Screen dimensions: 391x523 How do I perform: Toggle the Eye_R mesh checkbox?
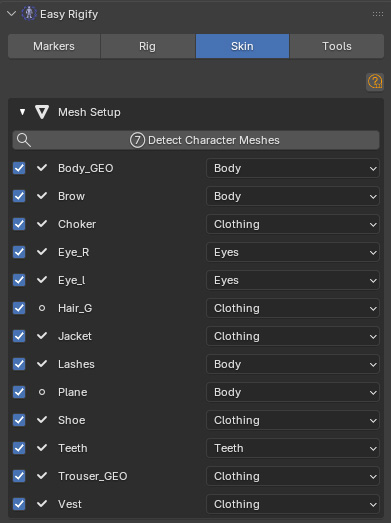(19, 252)
